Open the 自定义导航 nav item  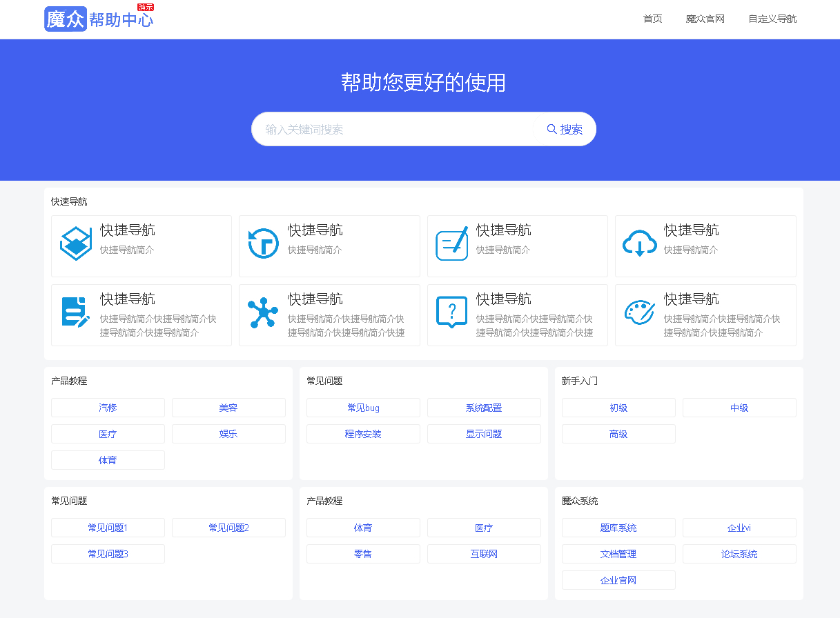(772, 19)
